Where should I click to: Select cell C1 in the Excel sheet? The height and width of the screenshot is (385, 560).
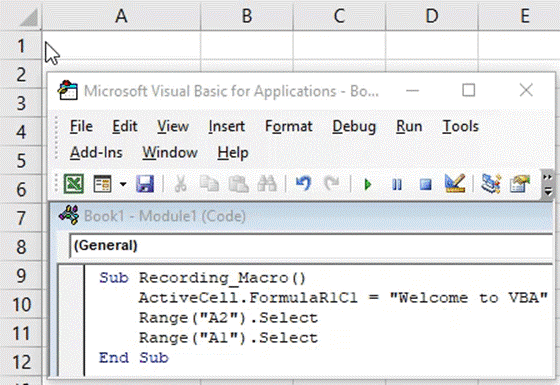339,45
